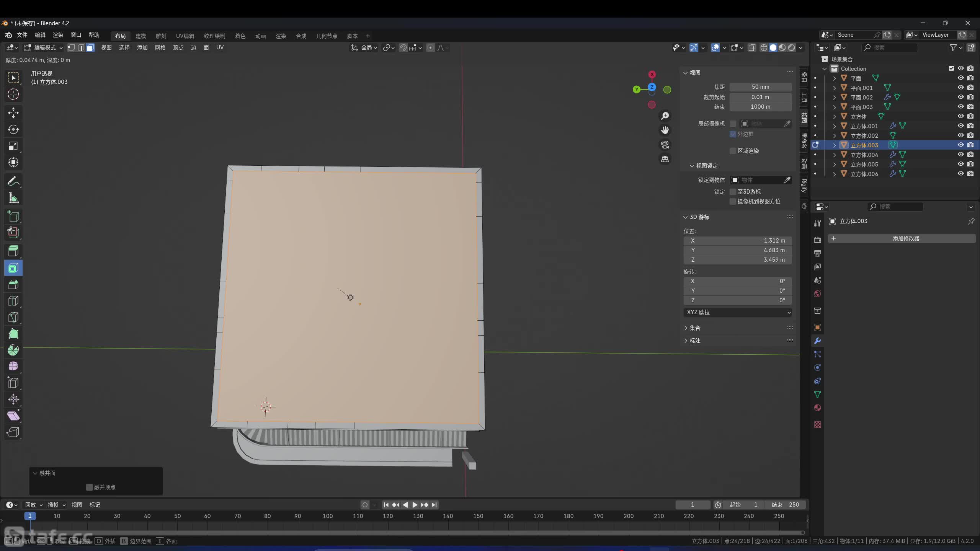Expand the 集合 panel section
The width and height of the screenshot is (980, 551).
685,328
